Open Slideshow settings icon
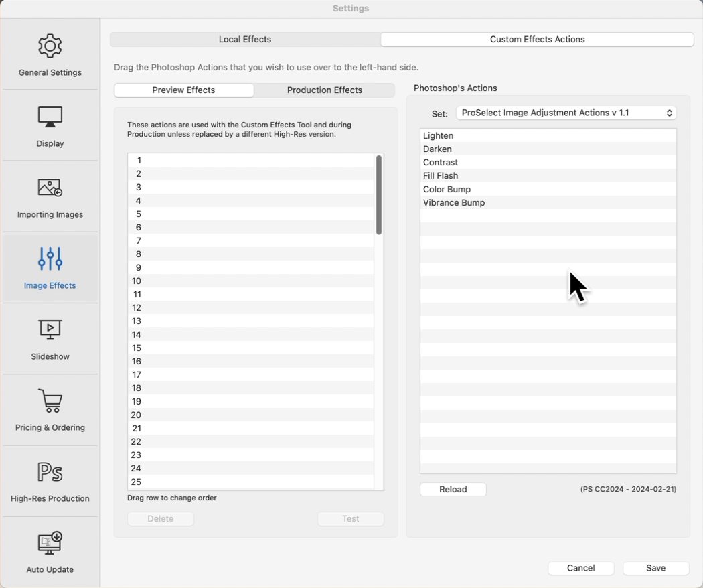 [x=50, y=330]
